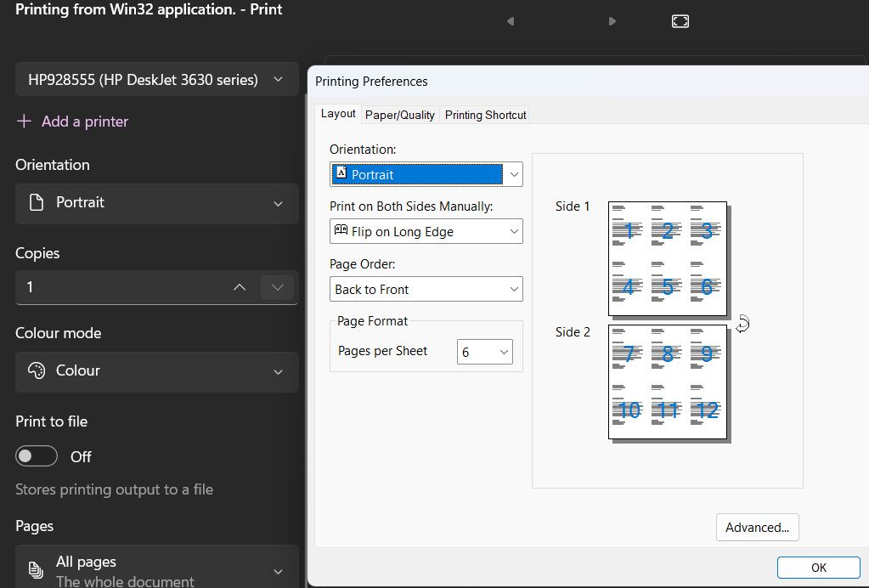The image size is (869, 588).
Task: Click the previous page arrow icon
Action: [x=511, y=21]
